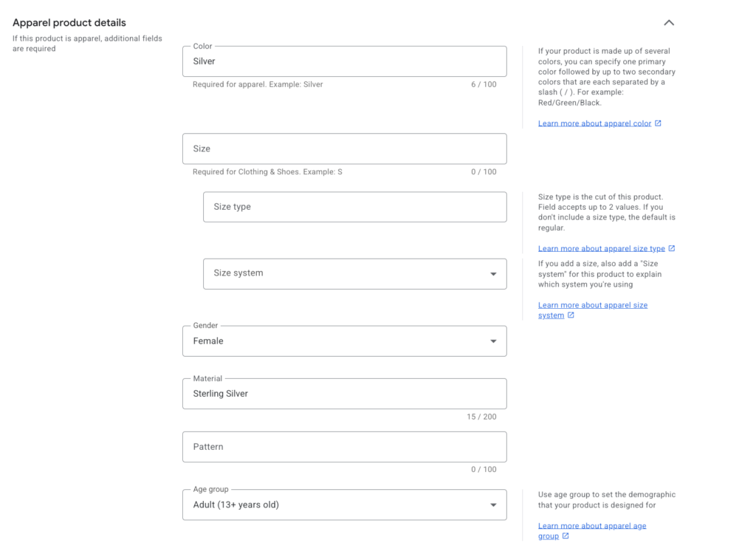This screenshot has height=543, width=756.
Task: Click the Size system field label
Action: coord(238,273)
